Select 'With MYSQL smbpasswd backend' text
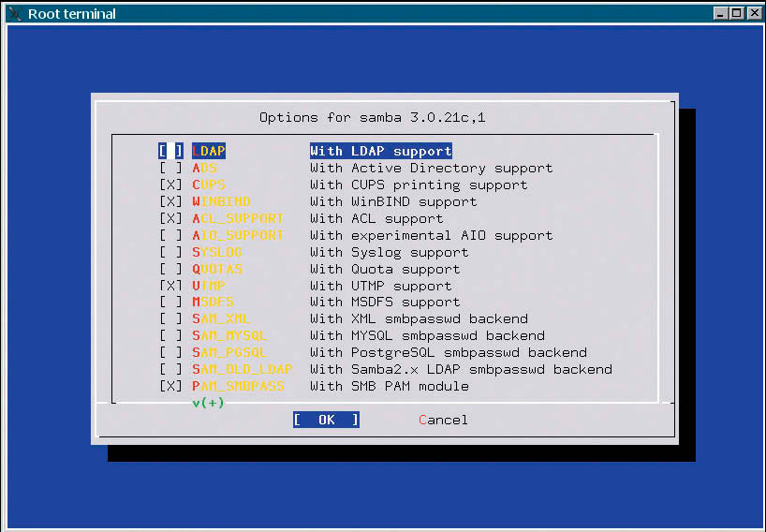This screenshot has width=766, height=532. point(427,335)
